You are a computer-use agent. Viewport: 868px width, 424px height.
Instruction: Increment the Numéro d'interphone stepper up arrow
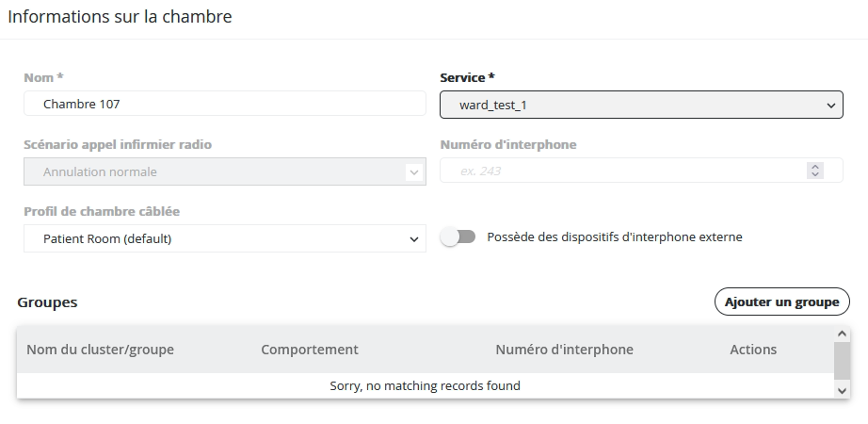pos(815,167)
